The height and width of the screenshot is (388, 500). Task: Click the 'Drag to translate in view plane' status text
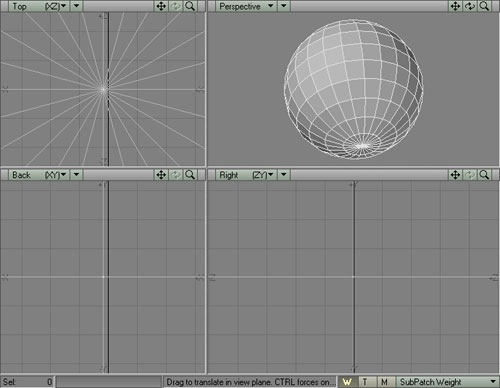tap(250, 382)
